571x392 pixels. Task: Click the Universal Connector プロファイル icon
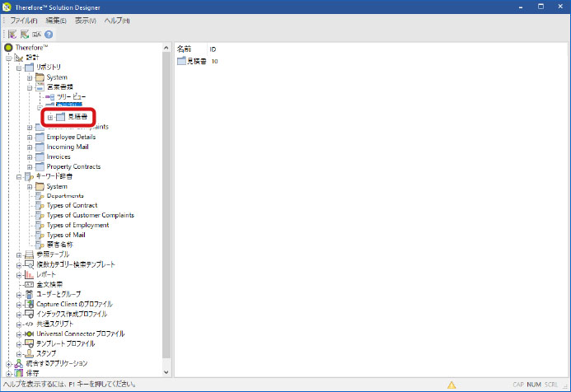[29, 334]
